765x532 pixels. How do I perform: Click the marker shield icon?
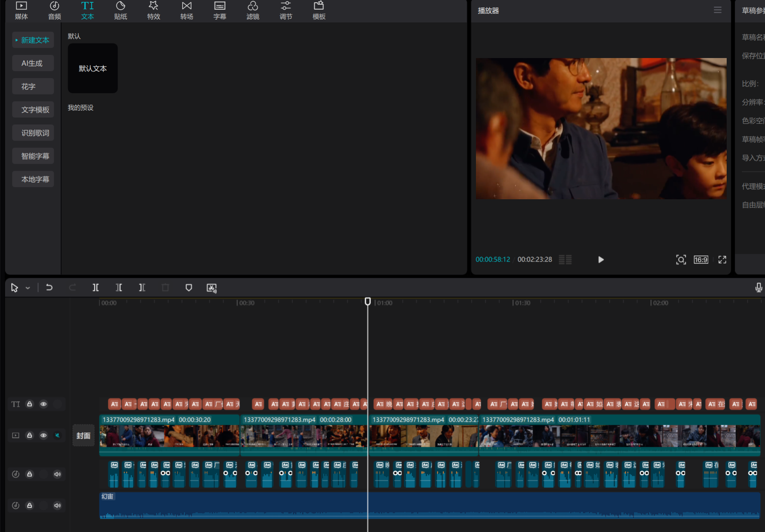pyautogui.click(x=189, y=287)
